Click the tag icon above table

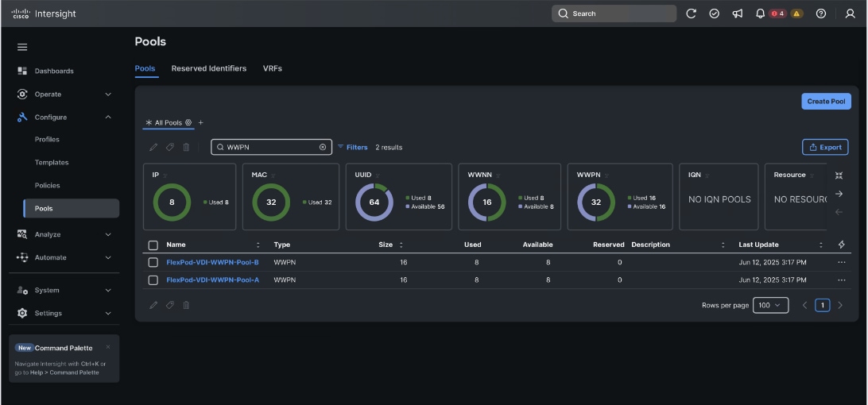tap(170, 147)
